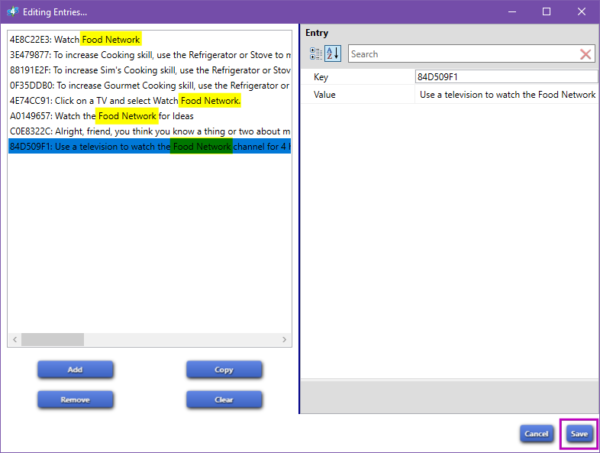The width and height of the screenshot is (600, 453).
Task: Click the app icon in title bar
Action: [12, 11]
